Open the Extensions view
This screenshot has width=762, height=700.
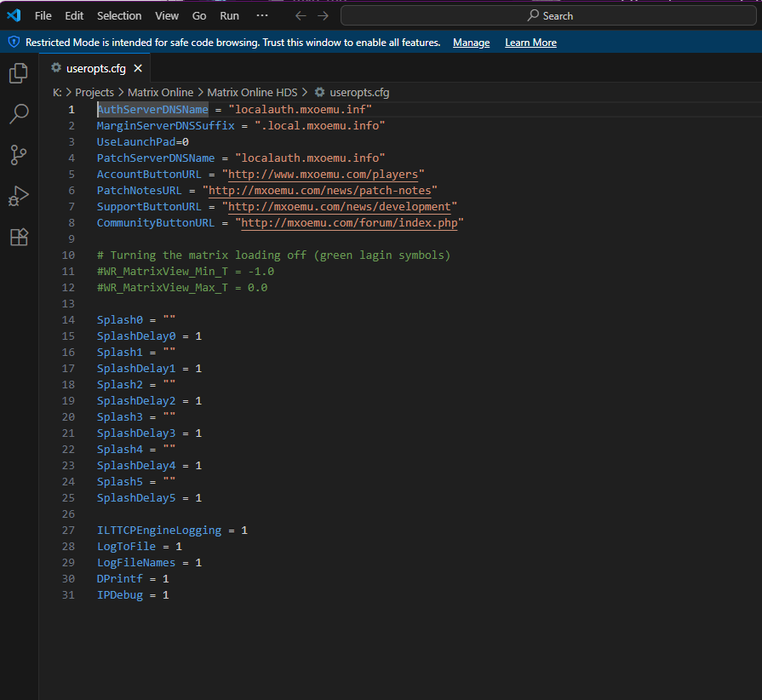[18, 237]
